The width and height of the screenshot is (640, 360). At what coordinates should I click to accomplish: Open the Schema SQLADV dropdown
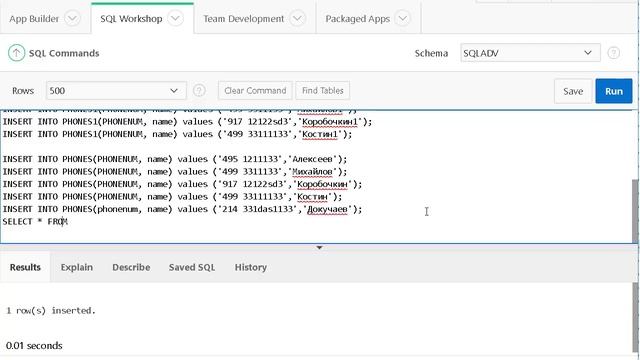530,53
